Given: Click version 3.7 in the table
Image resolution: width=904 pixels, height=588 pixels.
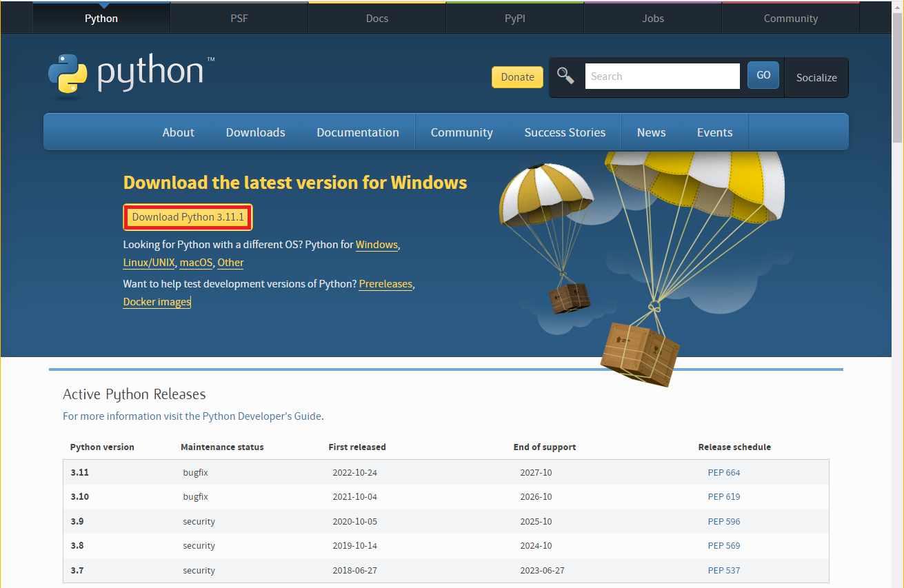Looking at the screenshot, I should (x=77, y=571).
